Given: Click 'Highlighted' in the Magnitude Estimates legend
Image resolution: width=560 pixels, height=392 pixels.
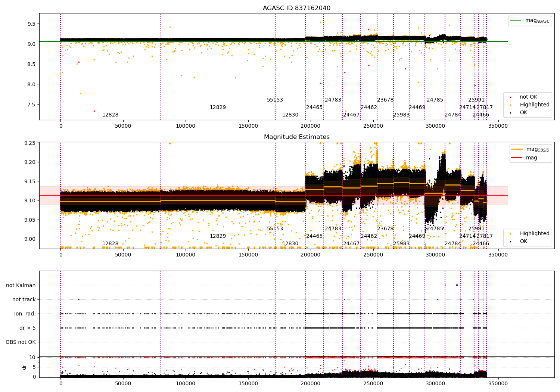Looking at the screenshot, I should [x=535, y=234].
